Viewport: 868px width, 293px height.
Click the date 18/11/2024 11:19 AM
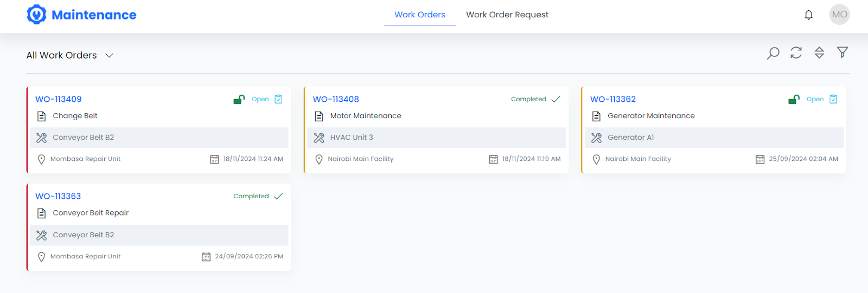(x=532, y=159)
